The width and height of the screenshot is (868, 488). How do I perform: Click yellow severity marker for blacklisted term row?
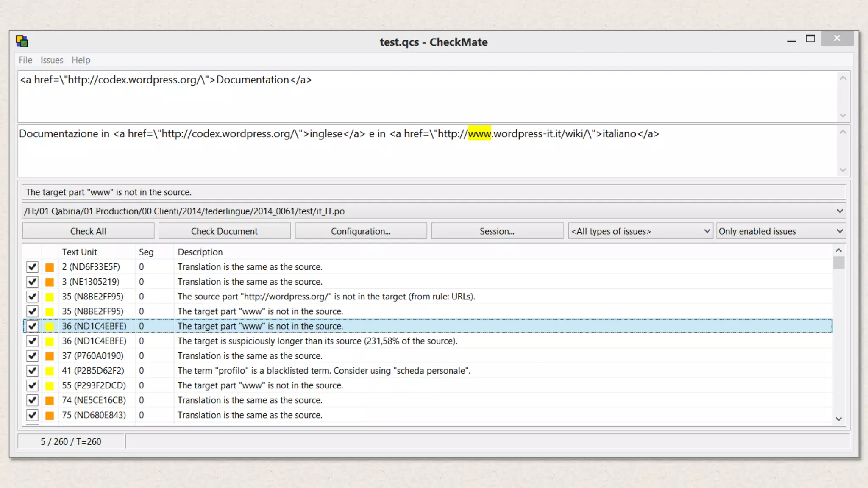coord(50,371)
